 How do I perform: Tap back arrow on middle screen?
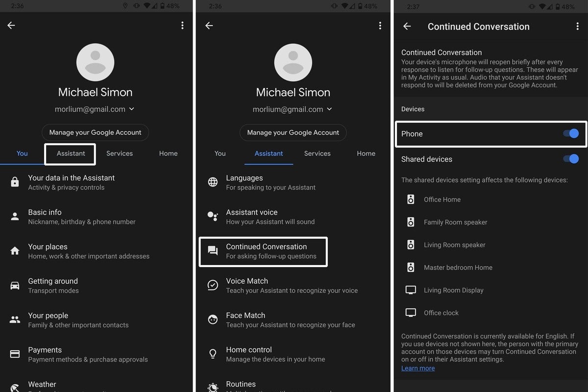(209, 25)
